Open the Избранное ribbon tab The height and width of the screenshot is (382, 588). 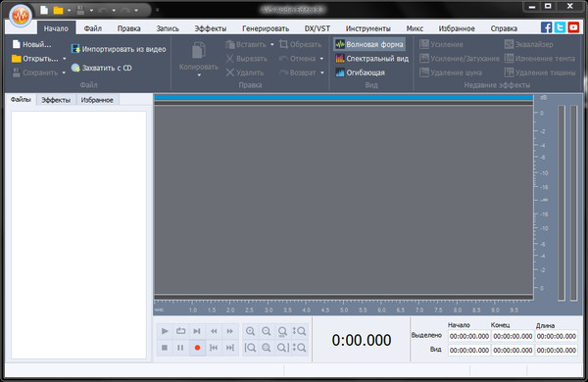point(457,28)
